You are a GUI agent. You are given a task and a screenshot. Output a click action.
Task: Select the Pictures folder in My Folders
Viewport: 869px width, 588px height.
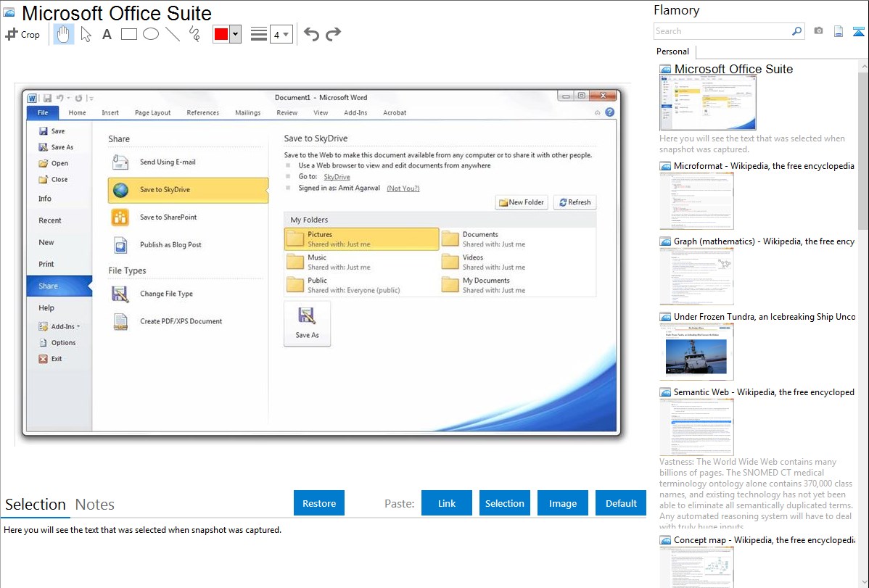click(361, 239)
